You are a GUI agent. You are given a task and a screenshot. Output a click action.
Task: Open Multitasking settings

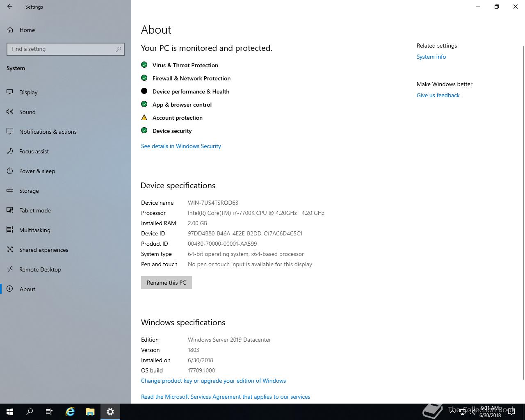click(x=66, y=230)
